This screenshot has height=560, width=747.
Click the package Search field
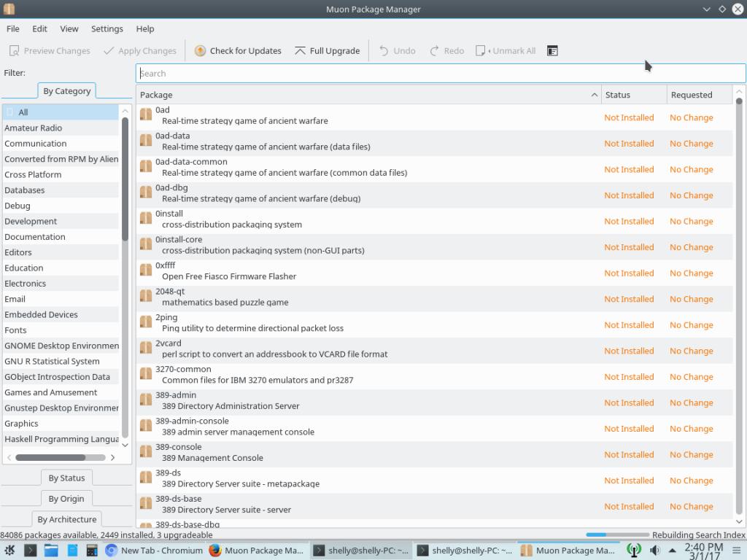pos(441,74)
